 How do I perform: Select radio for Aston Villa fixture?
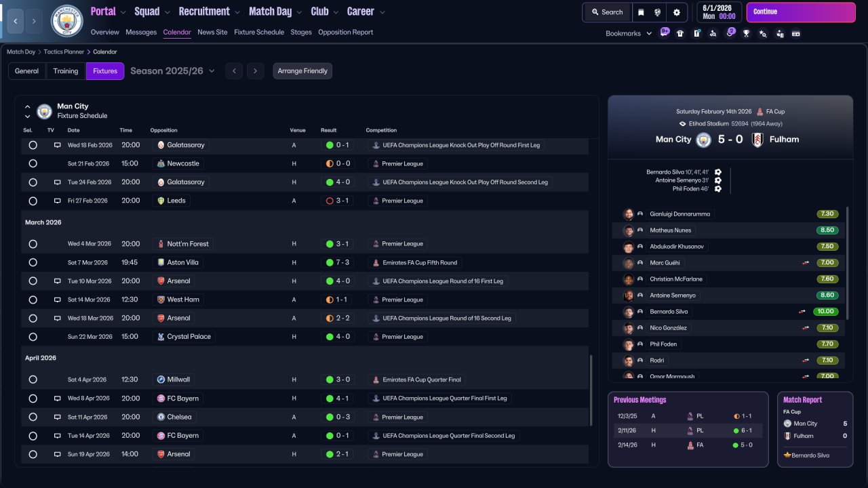tap(33, 262)
